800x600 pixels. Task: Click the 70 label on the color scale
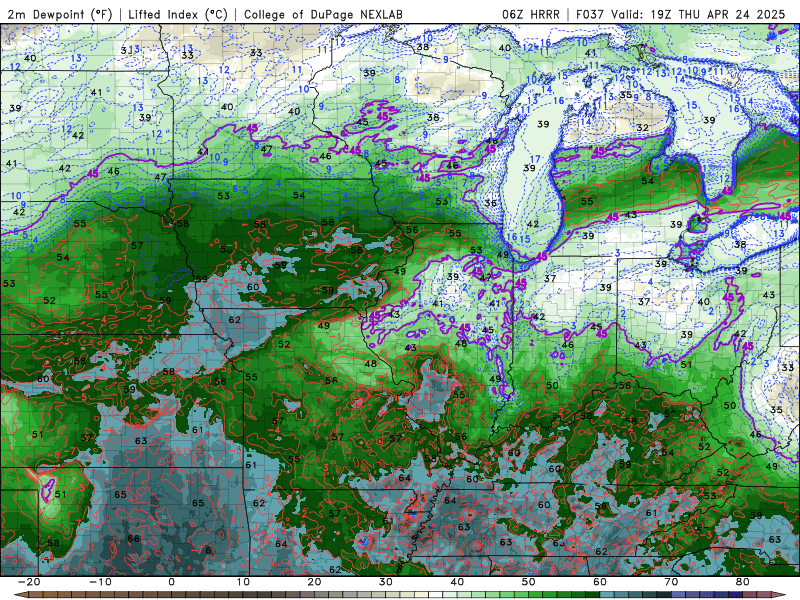pos(671,582)
